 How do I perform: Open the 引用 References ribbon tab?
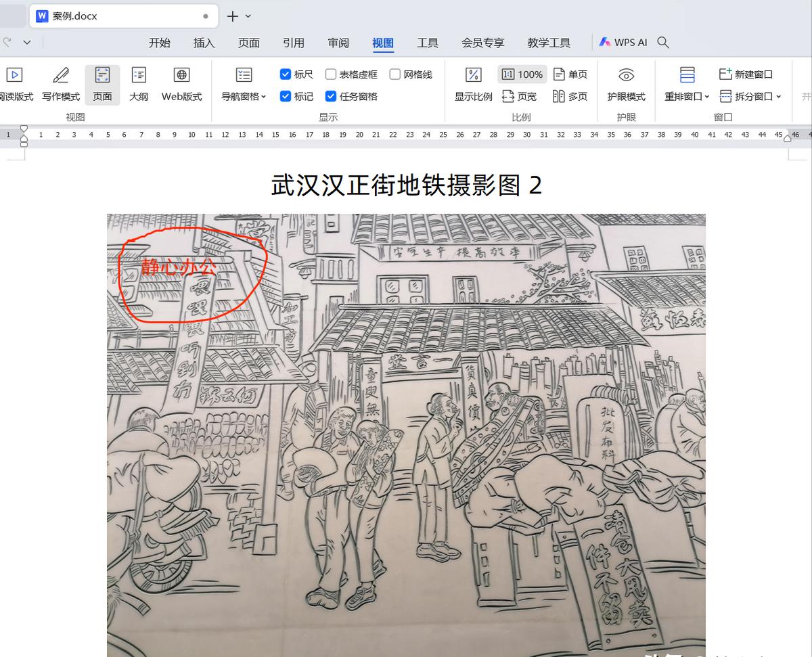tap(294, 43)
